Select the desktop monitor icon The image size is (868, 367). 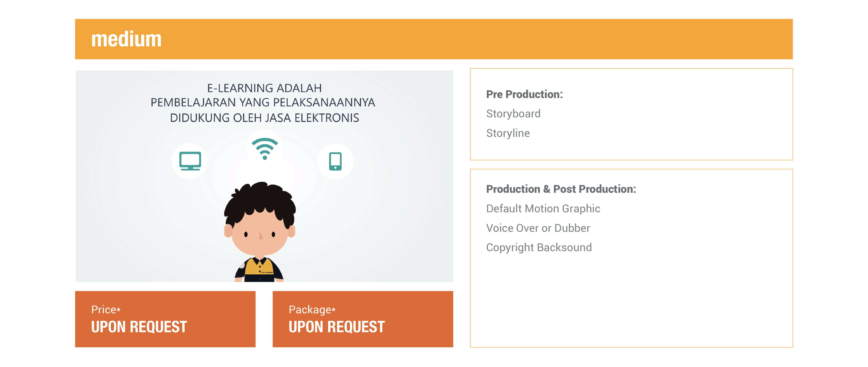[190, 161]
